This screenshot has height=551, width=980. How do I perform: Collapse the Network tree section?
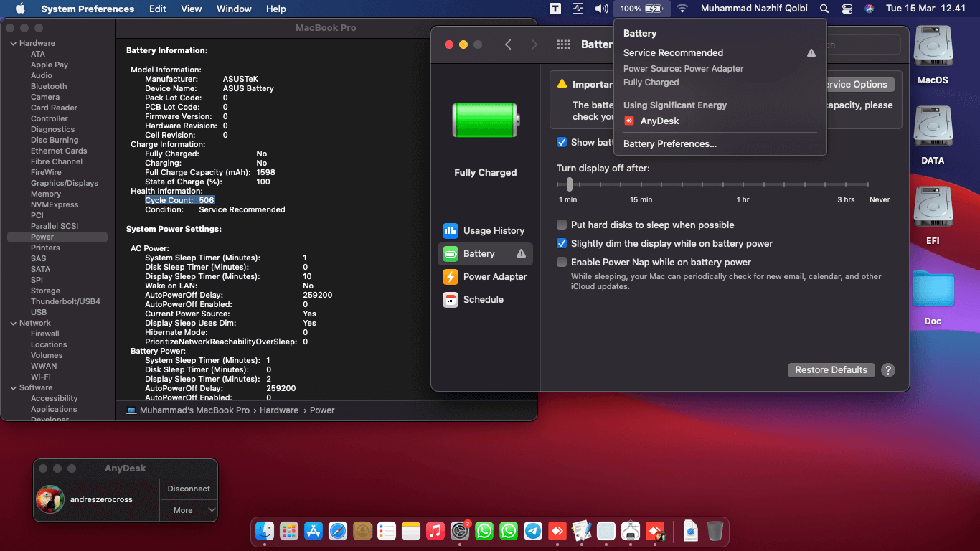point(12,323)
